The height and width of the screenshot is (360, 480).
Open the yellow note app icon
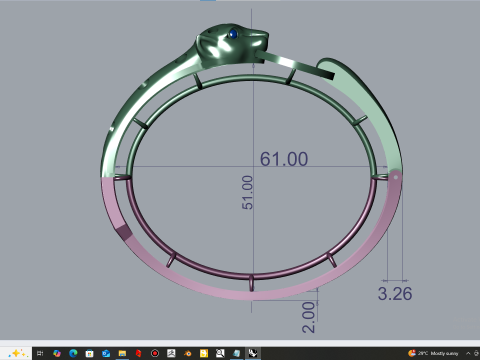(204, 353)
